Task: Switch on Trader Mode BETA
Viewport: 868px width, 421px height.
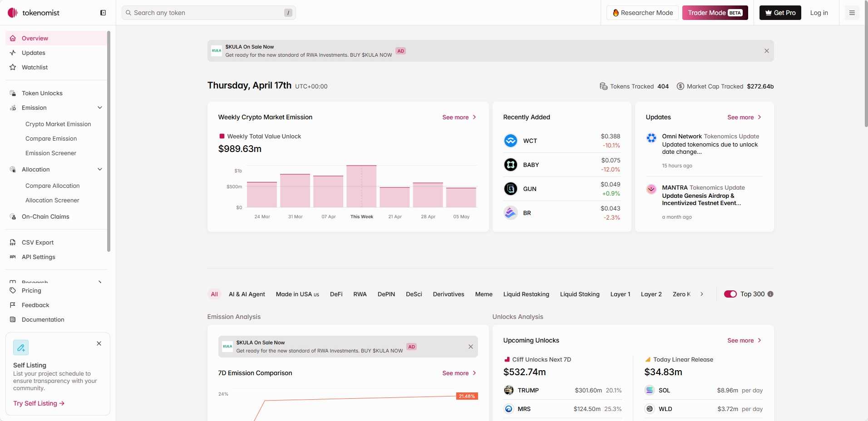Action: [x=714, y=13]
